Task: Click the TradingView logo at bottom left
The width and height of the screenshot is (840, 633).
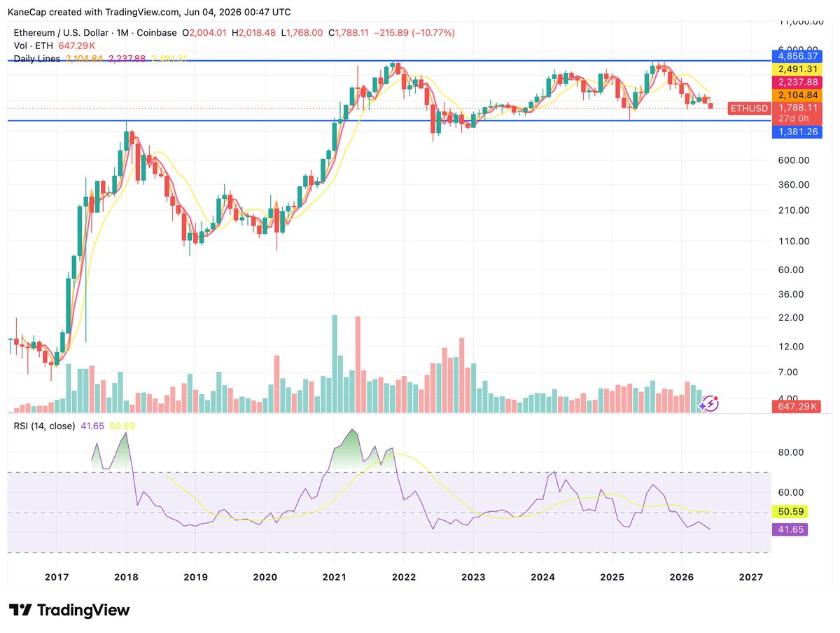Action: (x=69, y=610)
